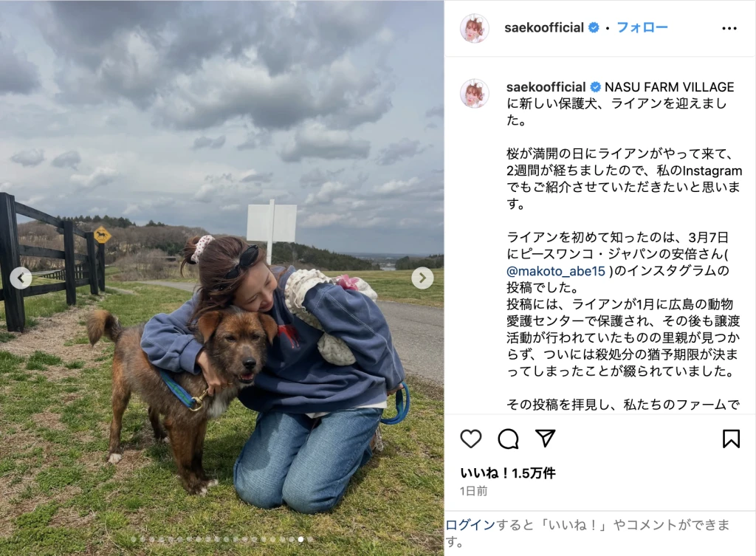Screen dimensions: 756x556
Task: Open saekoofficial username in caption
Action: tap(546, 87)
